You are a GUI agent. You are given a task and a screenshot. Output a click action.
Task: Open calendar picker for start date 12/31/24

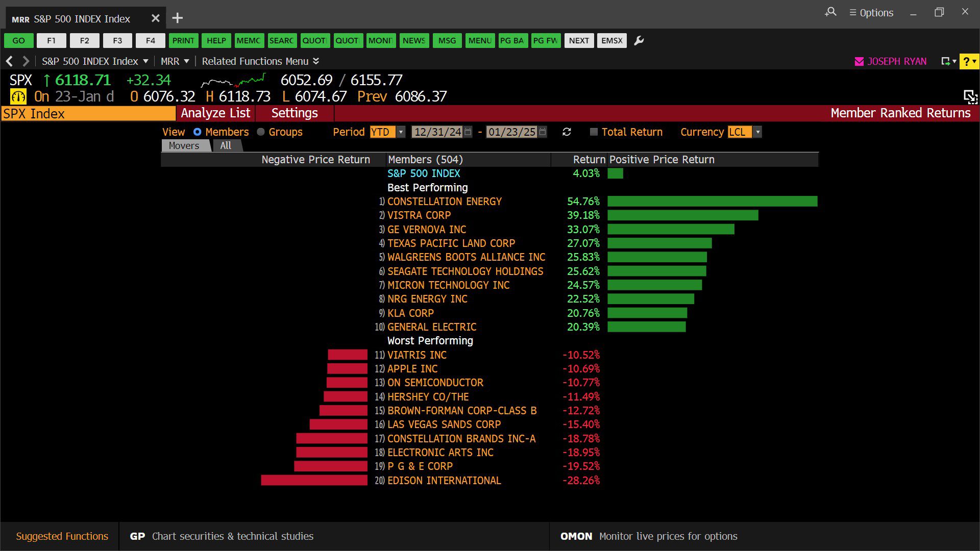468,132
